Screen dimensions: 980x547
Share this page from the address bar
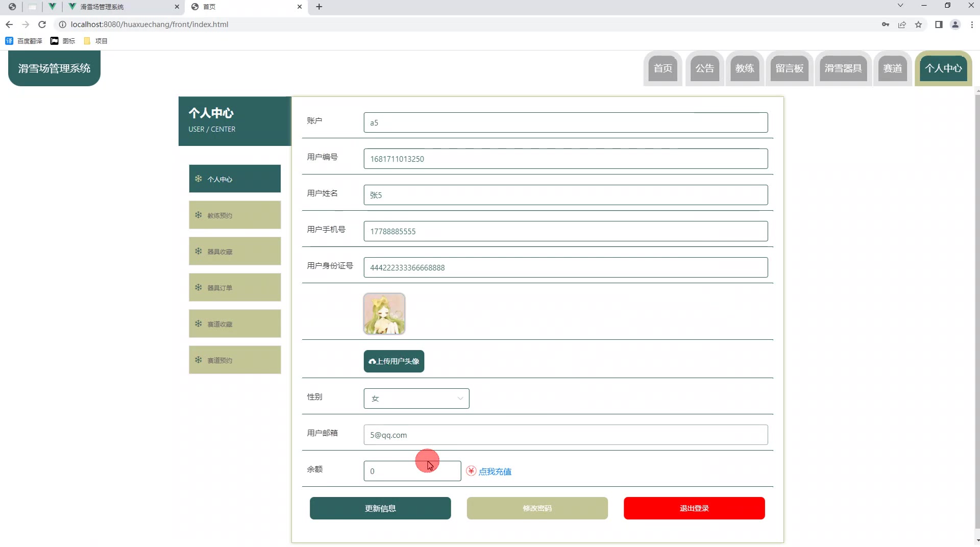902,24
